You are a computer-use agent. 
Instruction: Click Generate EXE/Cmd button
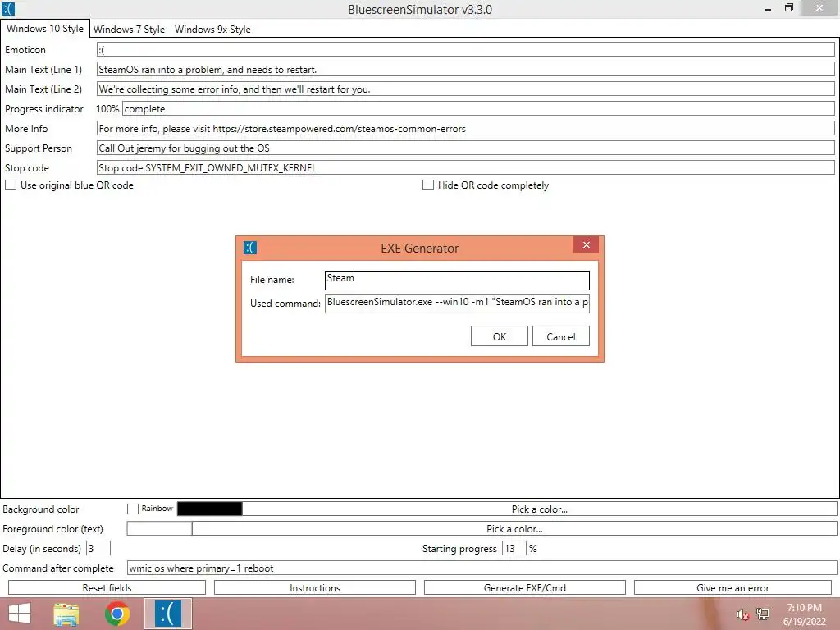(524, 587)
